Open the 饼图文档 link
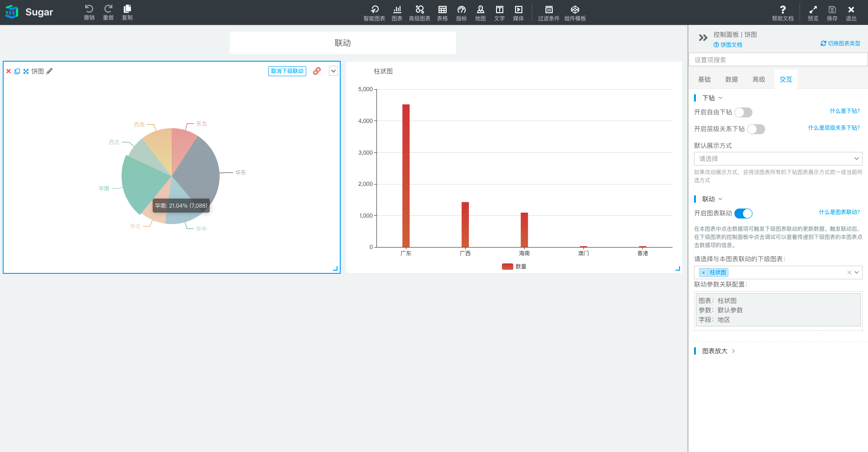 [x=728, y=45]
